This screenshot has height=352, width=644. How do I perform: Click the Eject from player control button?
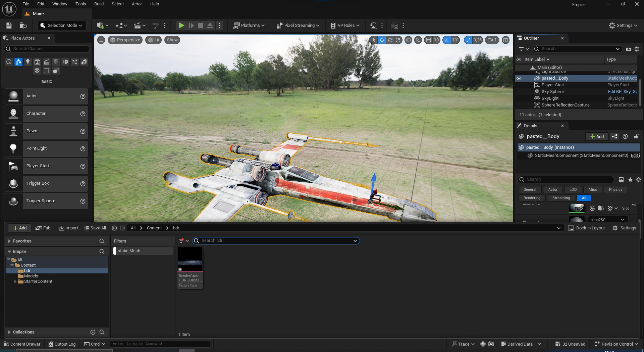tap(210, 26)
